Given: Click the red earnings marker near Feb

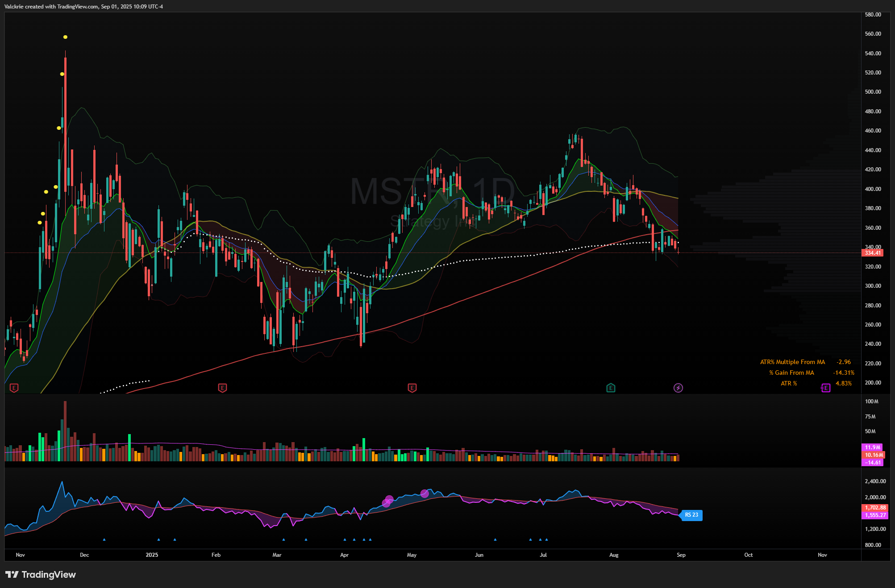Looking at the screenshot, I should pyautogui.click(x=222, y=388).
